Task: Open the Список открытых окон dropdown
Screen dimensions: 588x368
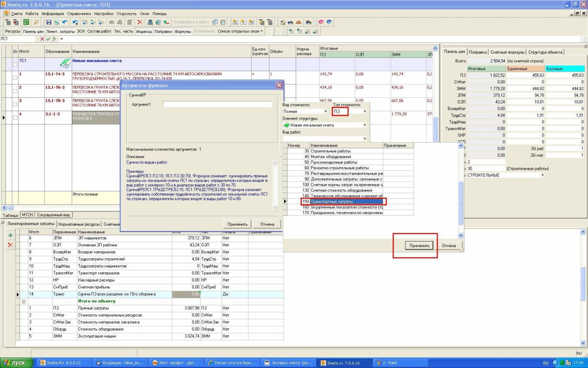Action: tap(240, 31)
